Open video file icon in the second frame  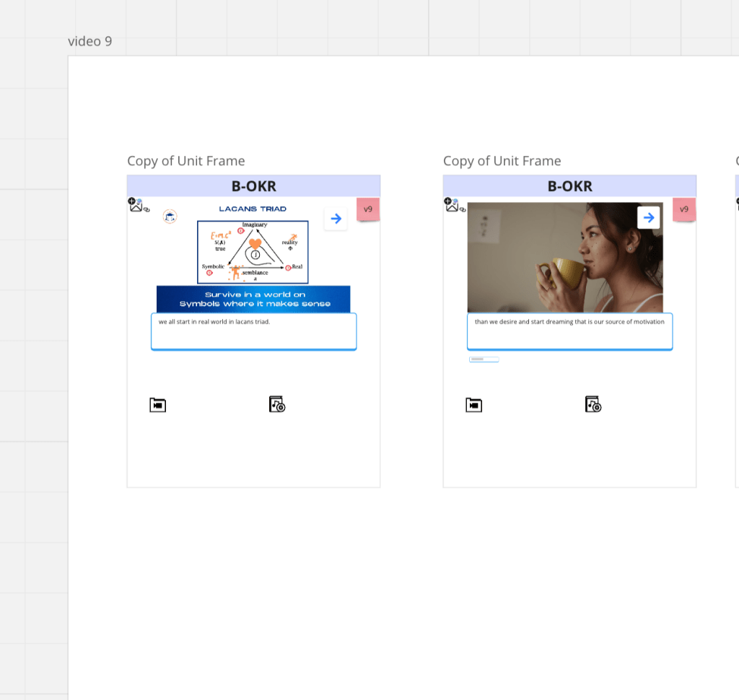tap(473, 405)
